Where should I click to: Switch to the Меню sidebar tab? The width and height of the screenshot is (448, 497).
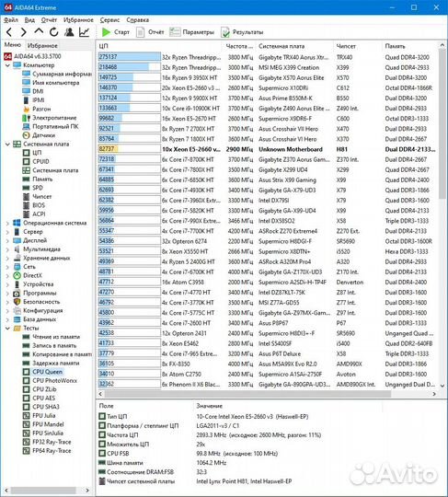13,45
